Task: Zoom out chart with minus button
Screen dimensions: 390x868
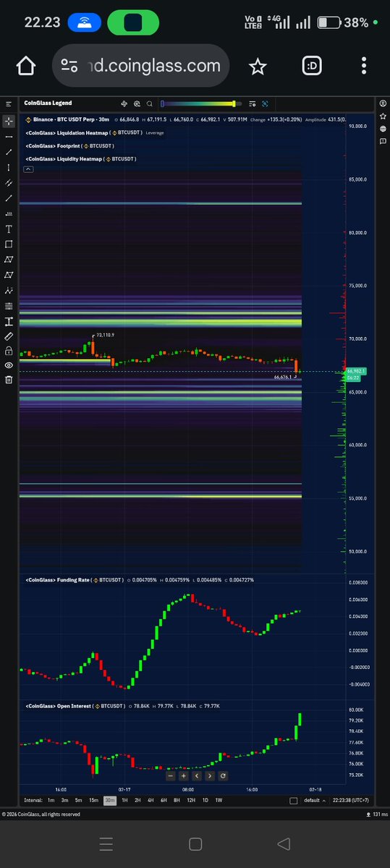Action: point(170,775)
